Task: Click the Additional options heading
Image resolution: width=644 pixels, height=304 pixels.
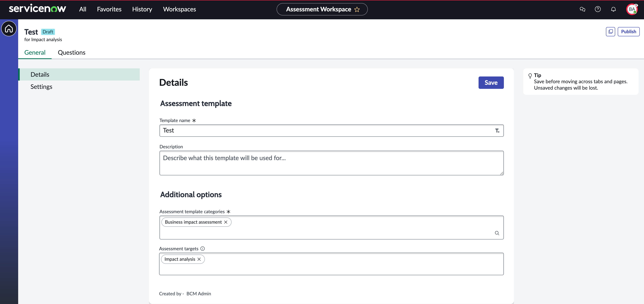Action: click(191, 194)
